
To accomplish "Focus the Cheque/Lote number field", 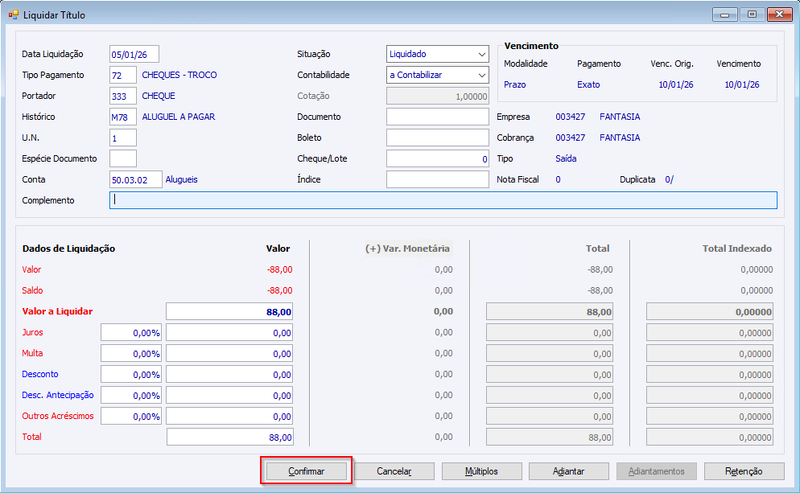I will (x=437, y=159).
